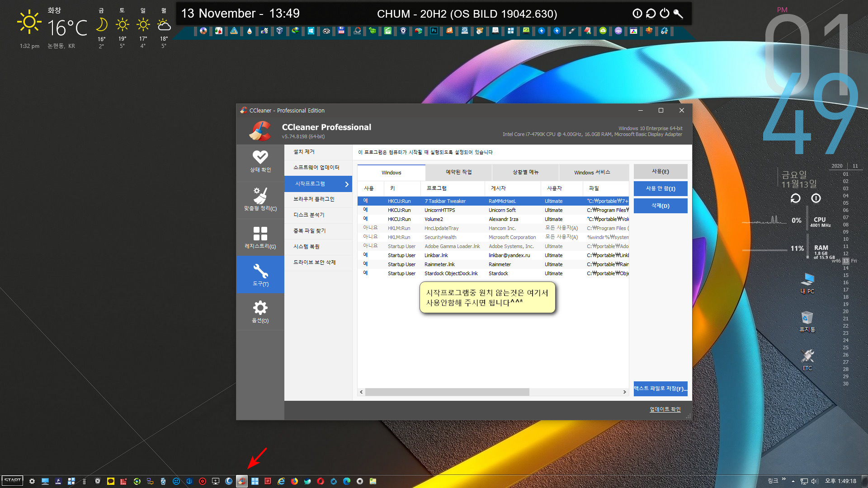Viewport: 868px width, 488px height.
Task: Open the 디스크 분석기 menu item
Action: coord(318,215)
